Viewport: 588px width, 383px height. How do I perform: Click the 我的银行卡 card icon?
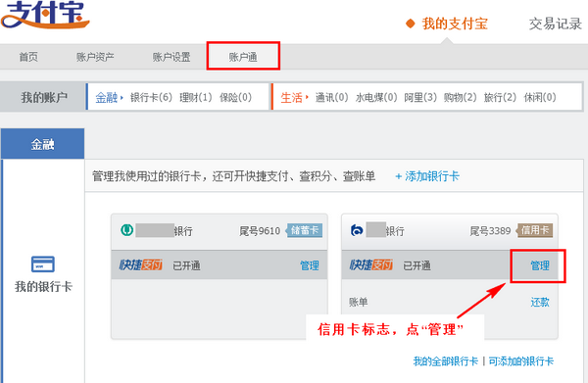(x=43, y=264)
